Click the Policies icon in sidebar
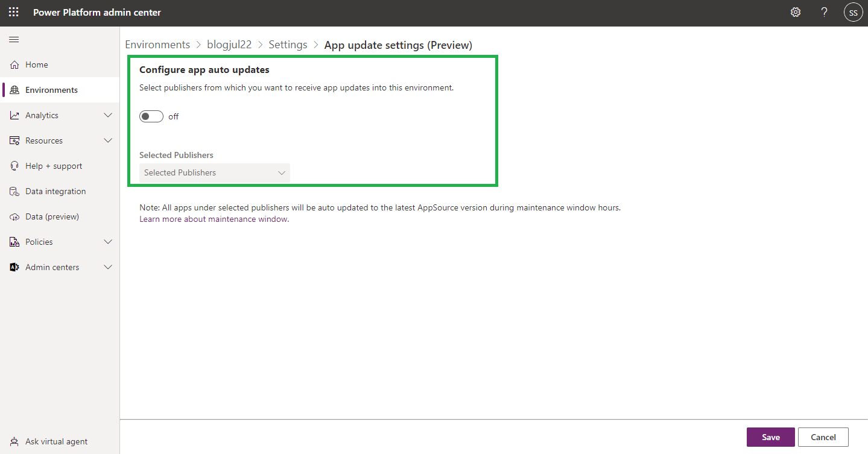This screenshot has height=454, width=868. click(14, 242)
